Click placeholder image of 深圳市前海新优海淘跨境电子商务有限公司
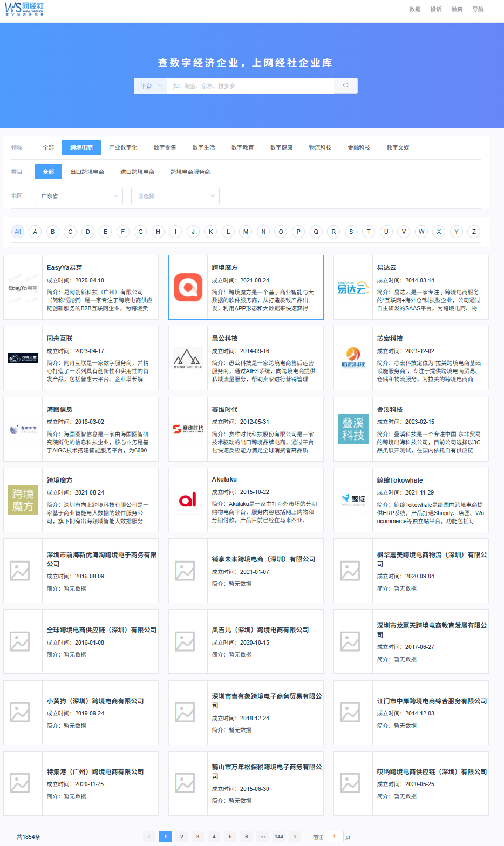 click(20, 571)
